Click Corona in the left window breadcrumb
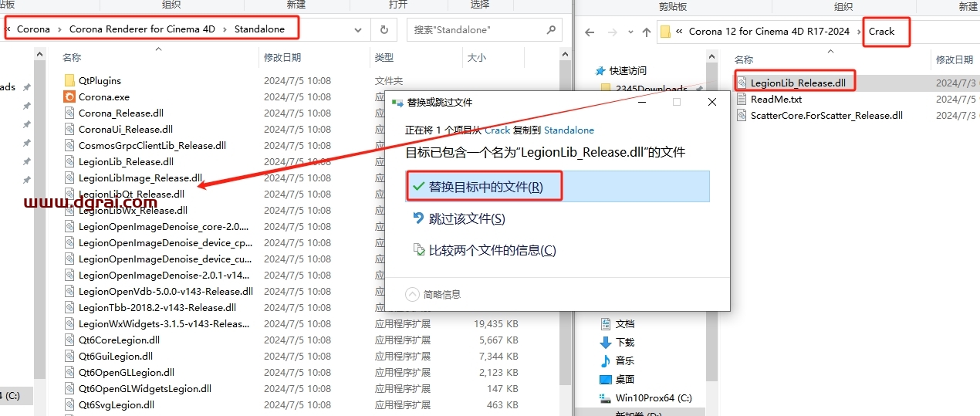This screenshot has height=416, width=980. [x=33, y=29]
